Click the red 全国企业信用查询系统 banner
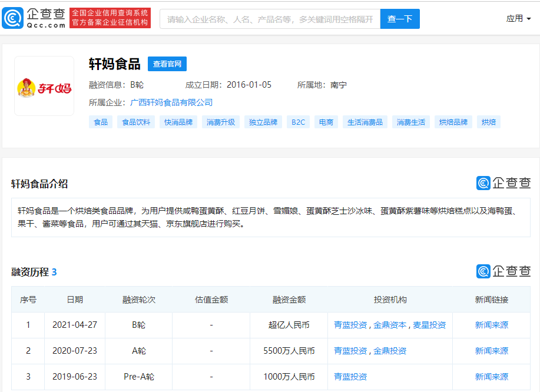Image resolution: width=540 pixels, height=392 pixels. (x=110, y=18)
